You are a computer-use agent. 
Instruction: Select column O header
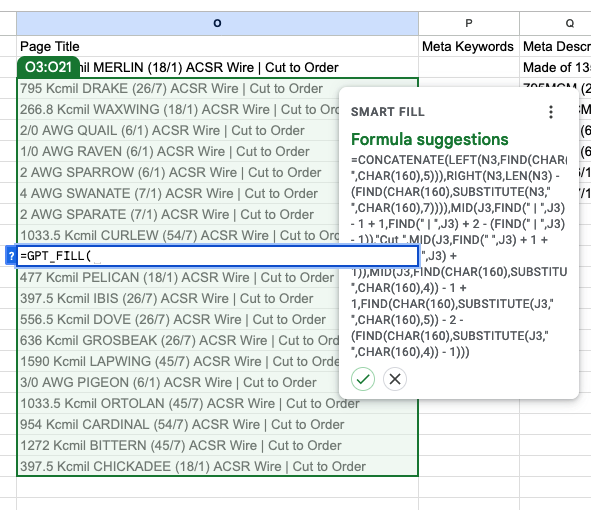click(217, 23)
